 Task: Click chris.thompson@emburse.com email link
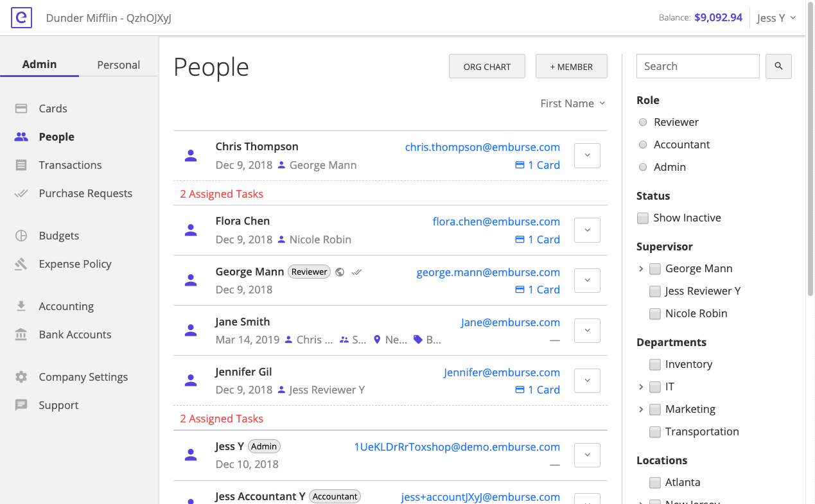[482, 147]
